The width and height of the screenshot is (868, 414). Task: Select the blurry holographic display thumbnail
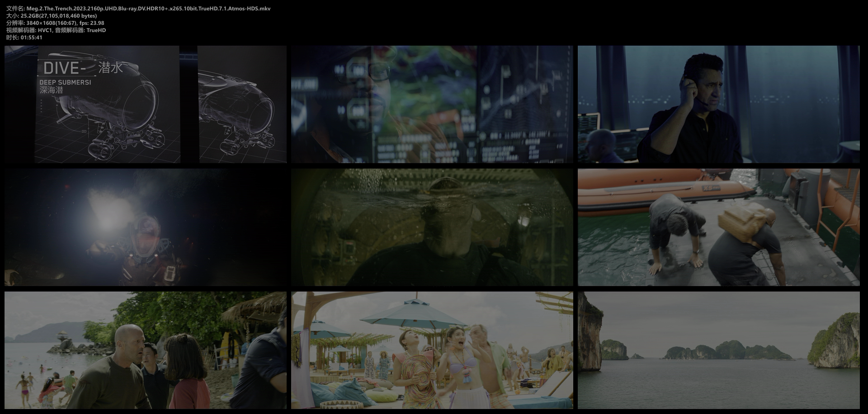[432, 104]
